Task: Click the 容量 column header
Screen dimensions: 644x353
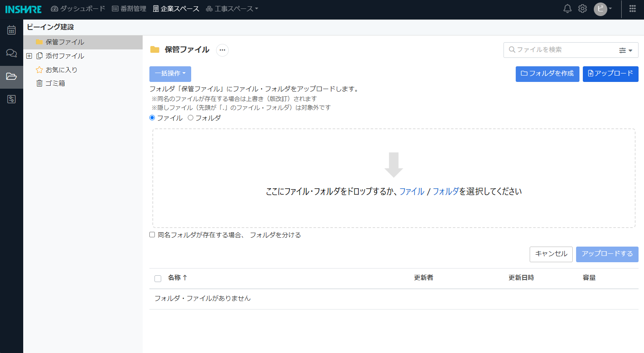Action: 589,278
